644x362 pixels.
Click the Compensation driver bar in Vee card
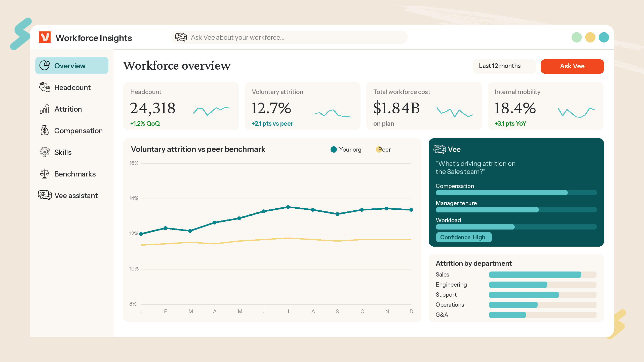(x=516, y=193)
